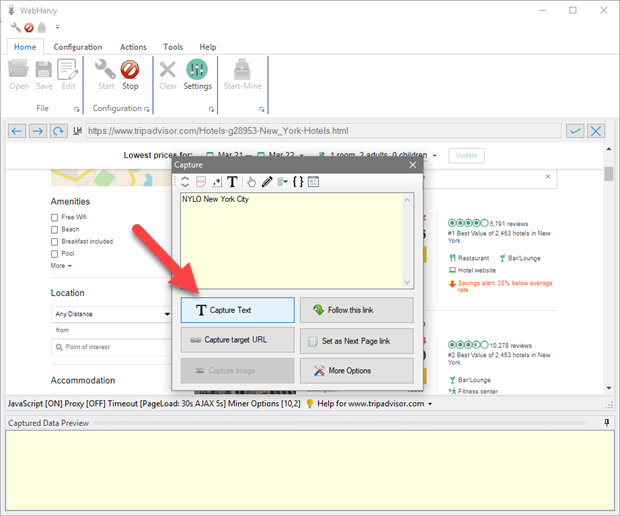Click the Follow this link button
The width and height of the screenshot is (620, 516).
pos(356,310)
